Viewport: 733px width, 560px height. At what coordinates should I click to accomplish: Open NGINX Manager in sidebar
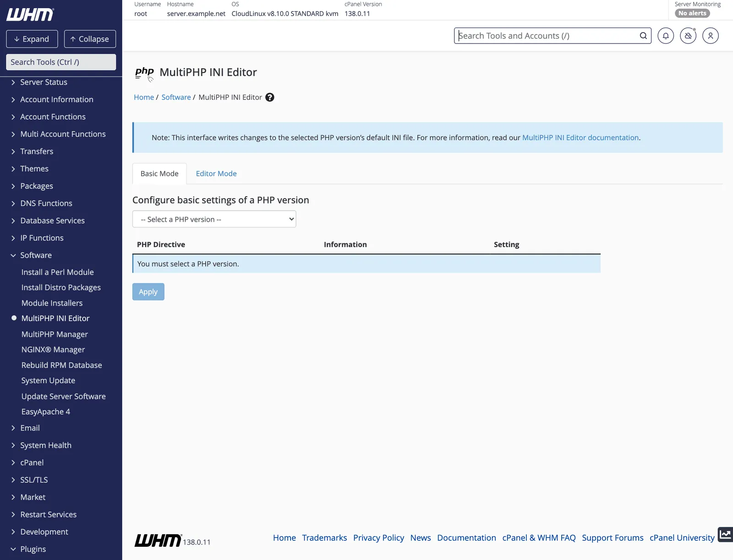click(53, 350)
